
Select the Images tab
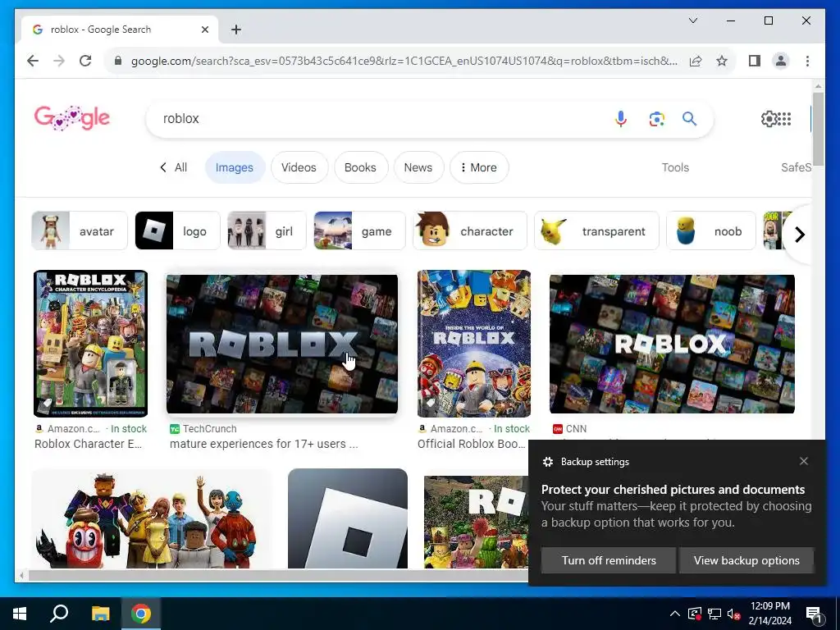click(234, 167)
